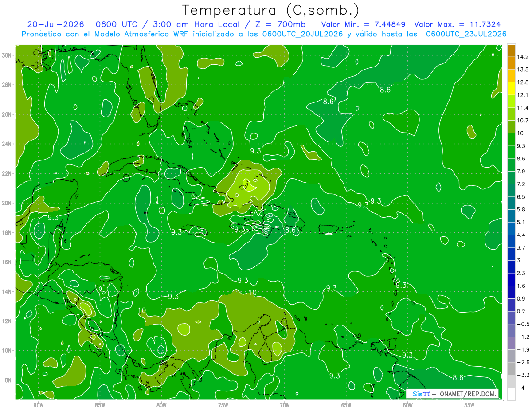Viewport: 532px width, 411px height.
Task: Click the "85W" longitude axis label
Action: 100,405
